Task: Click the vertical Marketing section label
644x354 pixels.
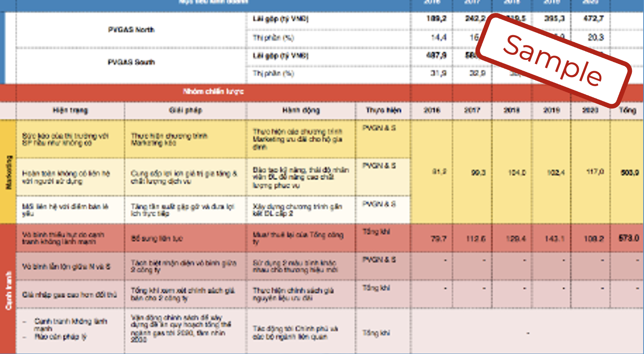Action: [x=8, y=172]
